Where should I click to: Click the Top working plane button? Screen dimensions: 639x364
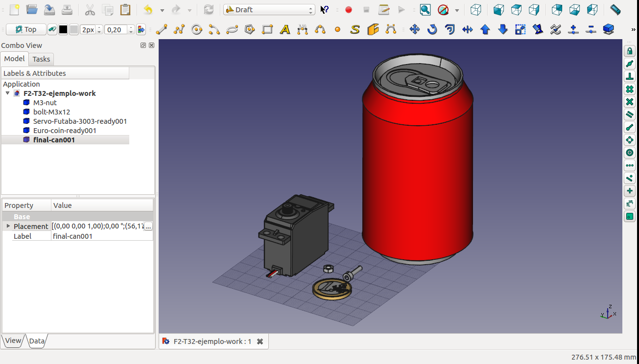point(26,30)
